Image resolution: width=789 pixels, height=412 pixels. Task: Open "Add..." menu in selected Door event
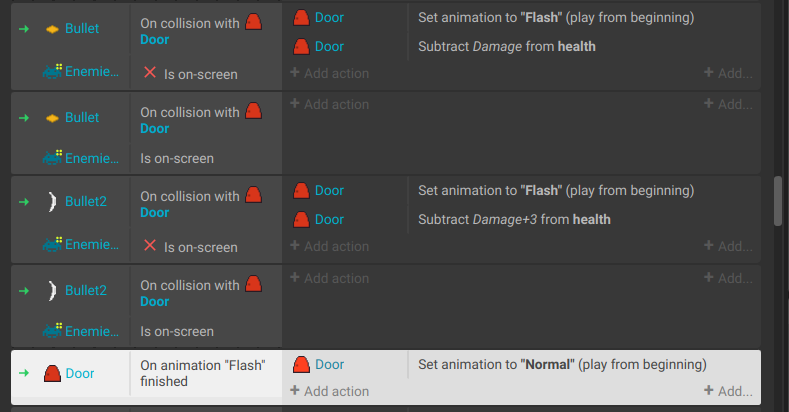click(728, 391)
